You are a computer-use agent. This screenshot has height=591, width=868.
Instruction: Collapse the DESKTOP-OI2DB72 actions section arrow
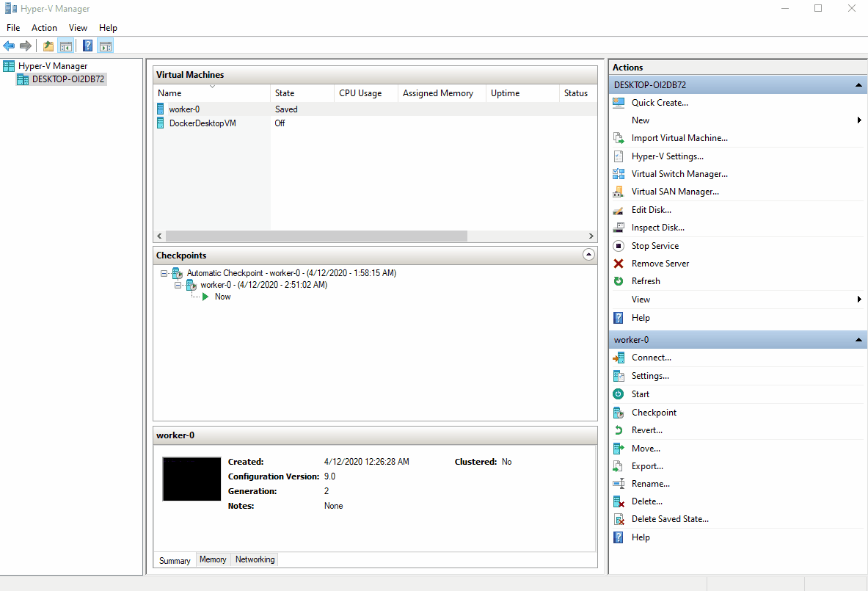pos(858,84)
